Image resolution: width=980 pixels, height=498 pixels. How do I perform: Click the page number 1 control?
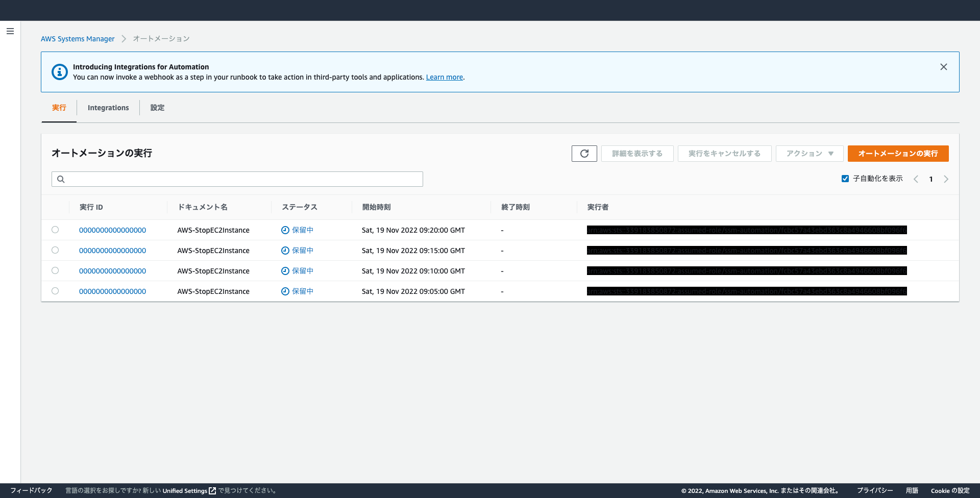click(x=931, y=179)
